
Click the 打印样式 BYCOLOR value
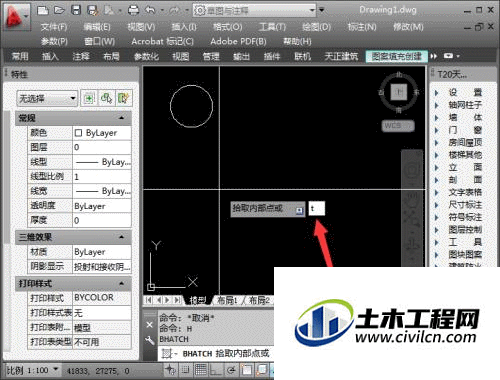[x=102, y=298]
